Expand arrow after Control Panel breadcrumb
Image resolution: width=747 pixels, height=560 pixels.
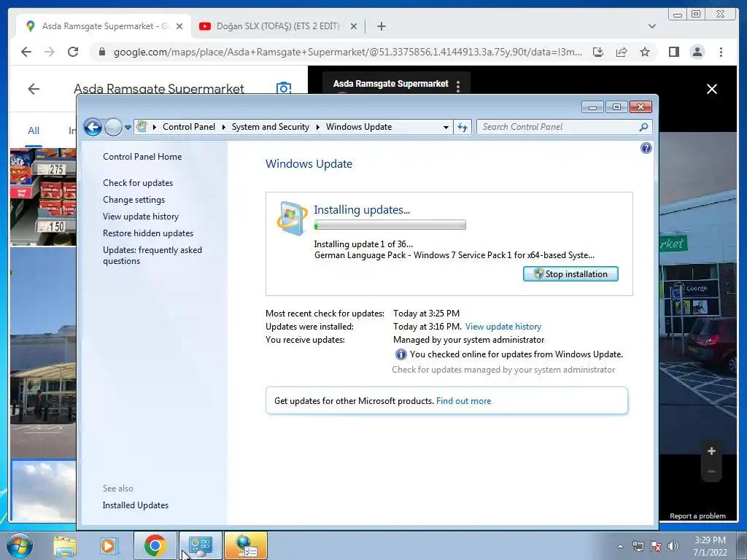pos(223,127)
